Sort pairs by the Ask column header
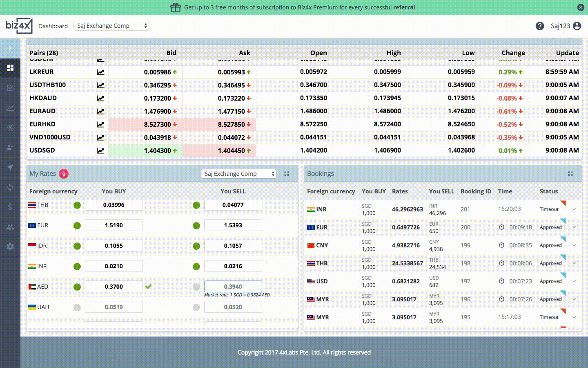Image resolution: width=588 pixels, height=368 pixels. coord(245,53)
